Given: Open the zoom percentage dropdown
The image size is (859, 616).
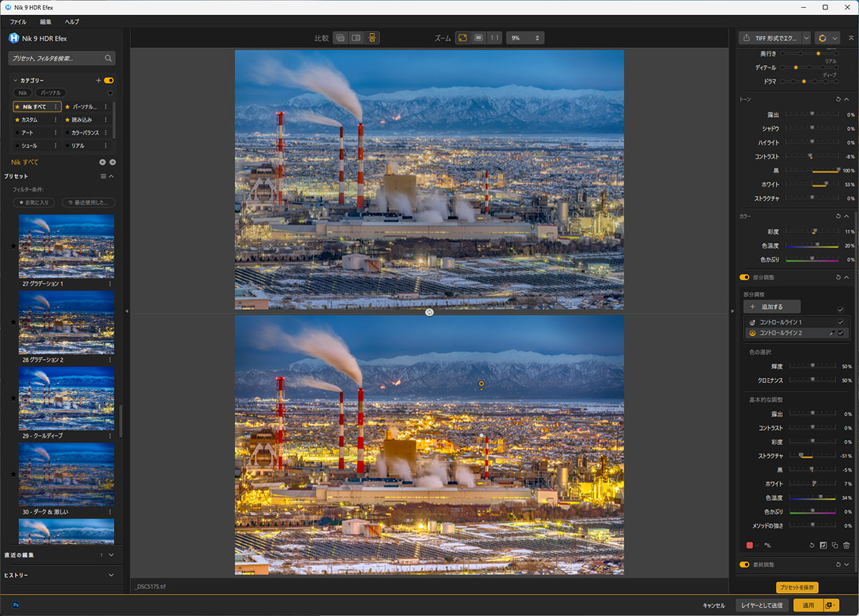Looking at the screenshot, I should [x=525, y=37].
